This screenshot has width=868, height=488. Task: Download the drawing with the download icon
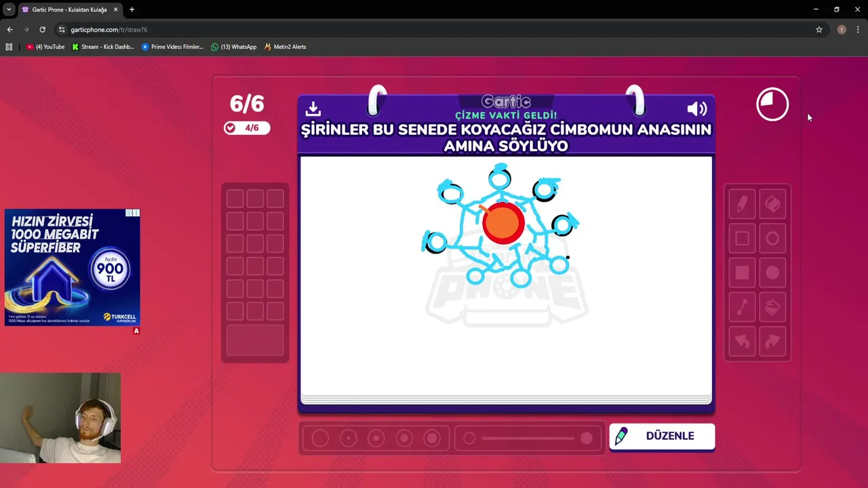tap(313, 108)
